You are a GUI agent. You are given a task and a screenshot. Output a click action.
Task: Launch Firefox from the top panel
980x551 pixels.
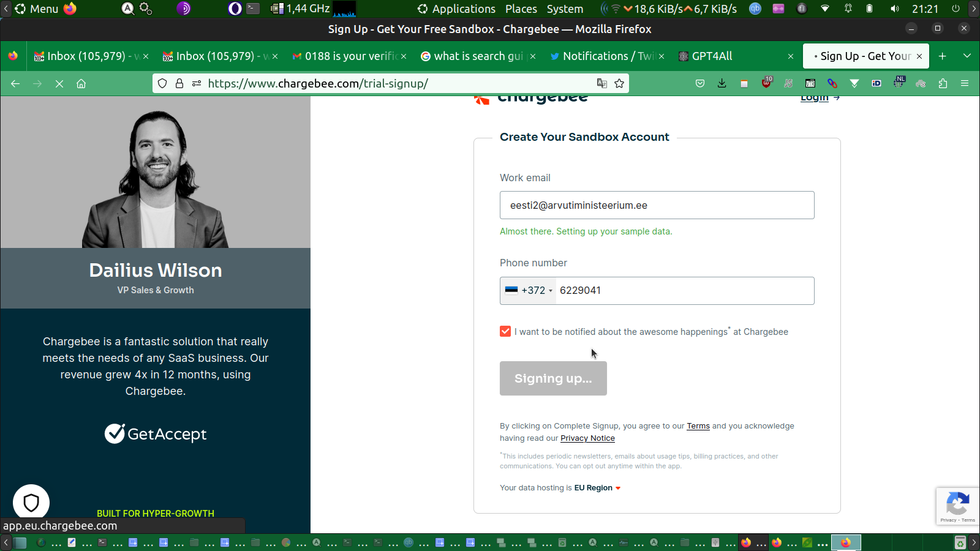(x=70, y=9)
